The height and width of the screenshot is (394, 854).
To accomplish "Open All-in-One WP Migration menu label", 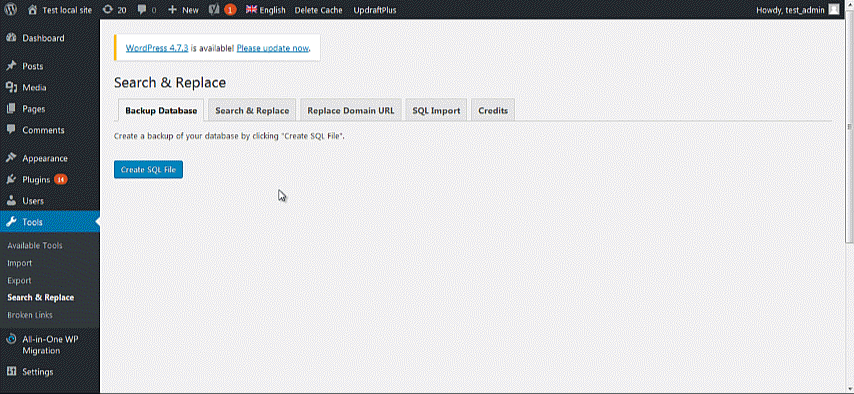I will [x=50, y=345].
